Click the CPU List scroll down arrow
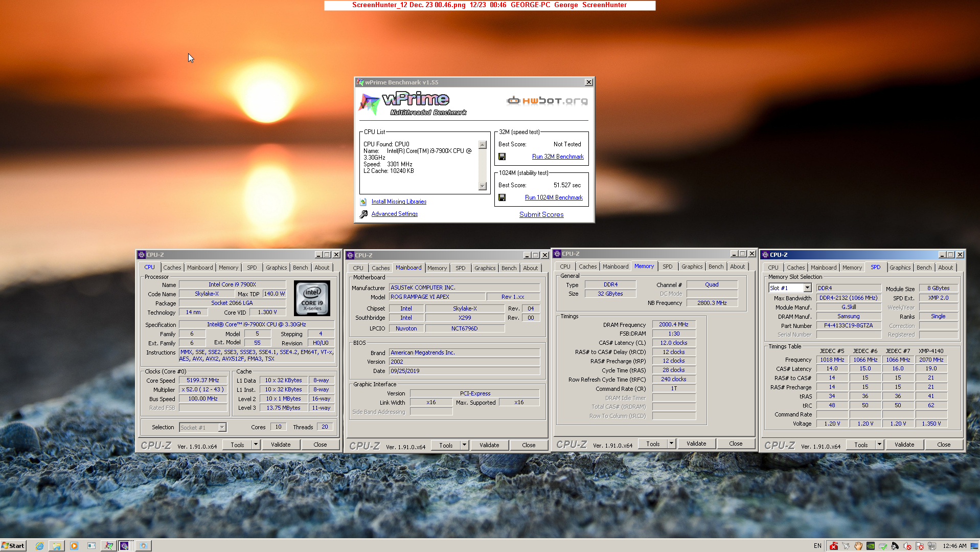This screenshot has width=980, height=552. [x=482, y=186]
